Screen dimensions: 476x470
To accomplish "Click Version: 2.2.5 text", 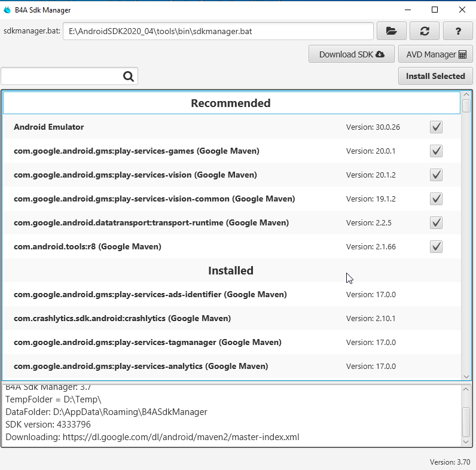I will click(x=368, y=223).
